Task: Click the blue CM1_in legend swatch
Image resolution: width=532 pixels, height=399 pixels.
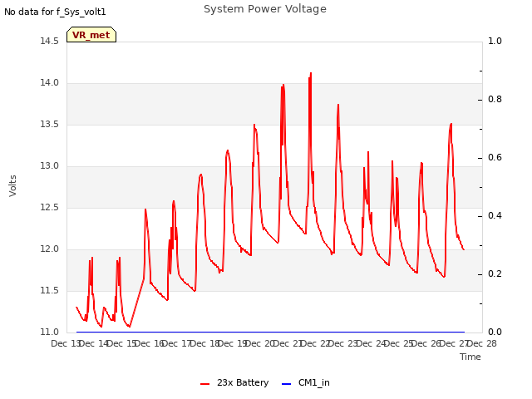Action: (286, 384)
